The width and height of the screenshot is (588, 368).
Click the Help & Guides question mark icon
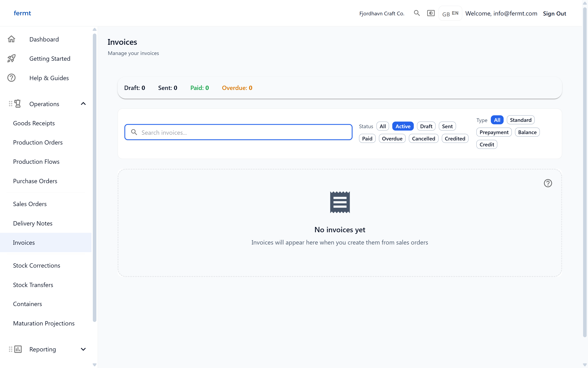[11, 78]
